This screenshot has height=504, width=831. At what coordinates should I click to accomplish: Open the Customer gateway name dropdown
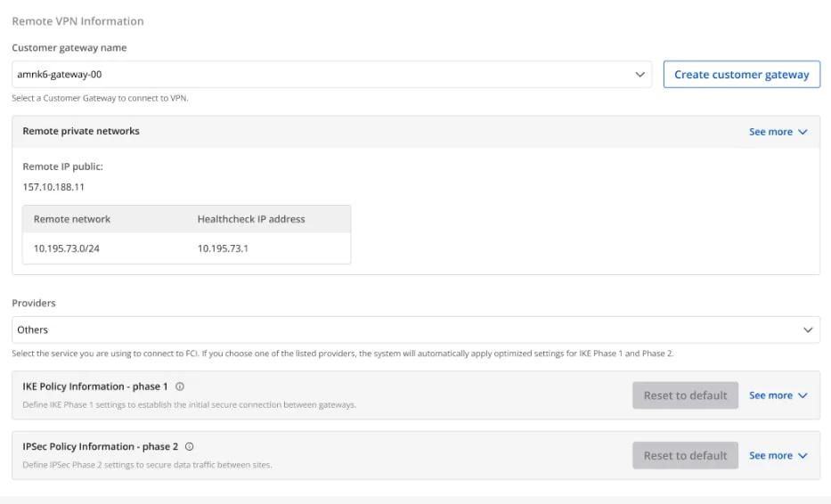point(330,75)
